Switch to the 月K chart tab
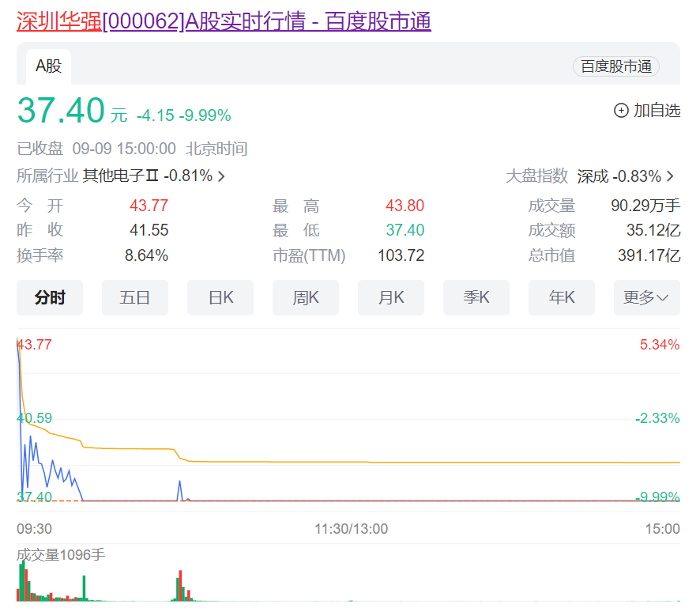The height and width of the screenshot is (612, 700). click(x=390, y=297)
